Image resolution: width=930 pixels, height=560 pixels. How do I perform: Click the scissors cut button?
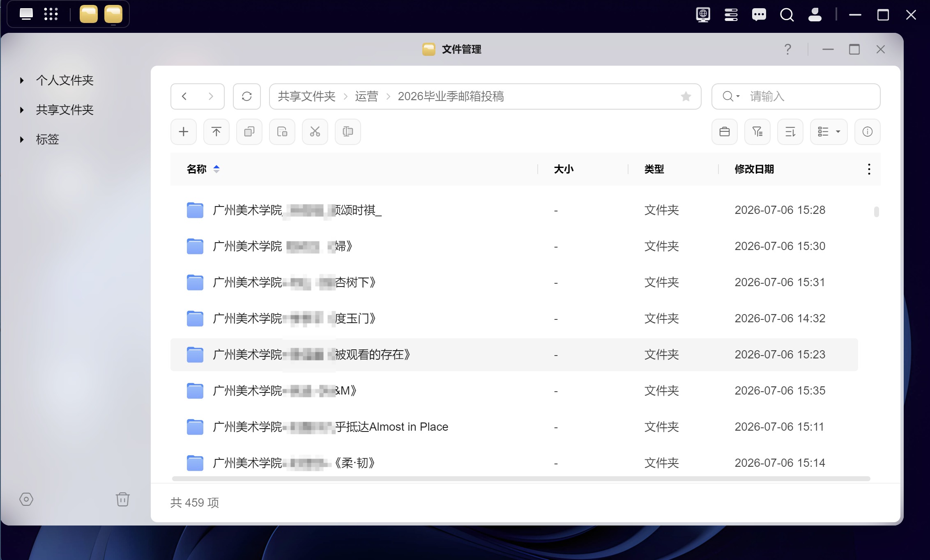pos(315,132)
